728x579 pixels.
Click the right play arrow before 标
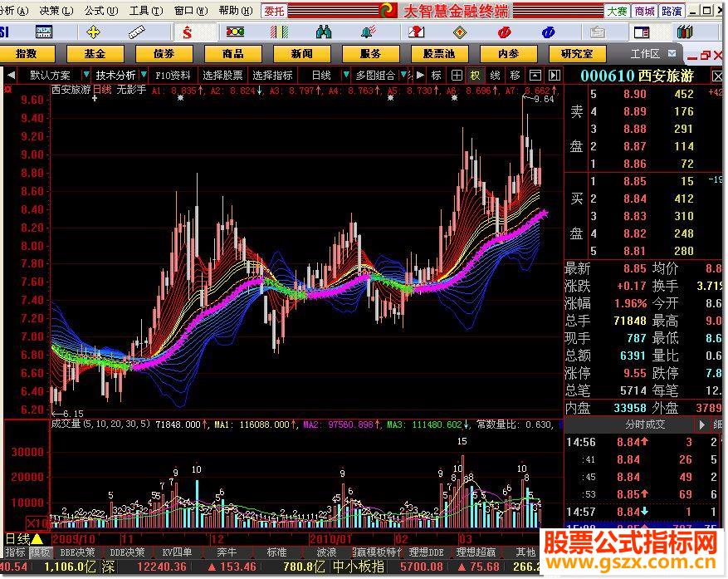pos(420,75)
